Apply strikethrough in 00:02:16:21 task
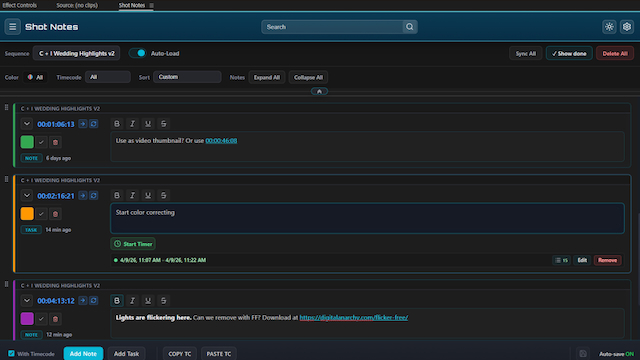 pyautogui.click(x=163, y=196)
